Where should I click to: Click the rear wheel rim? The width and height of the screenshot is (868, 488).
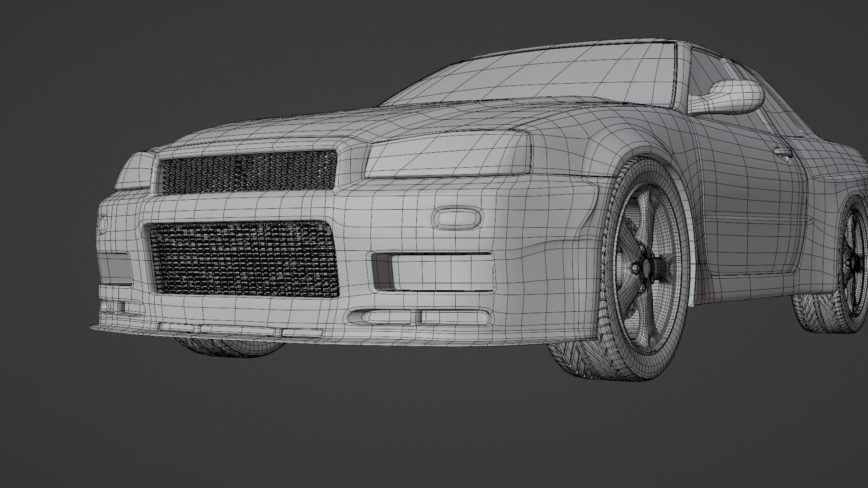point(854,263)
